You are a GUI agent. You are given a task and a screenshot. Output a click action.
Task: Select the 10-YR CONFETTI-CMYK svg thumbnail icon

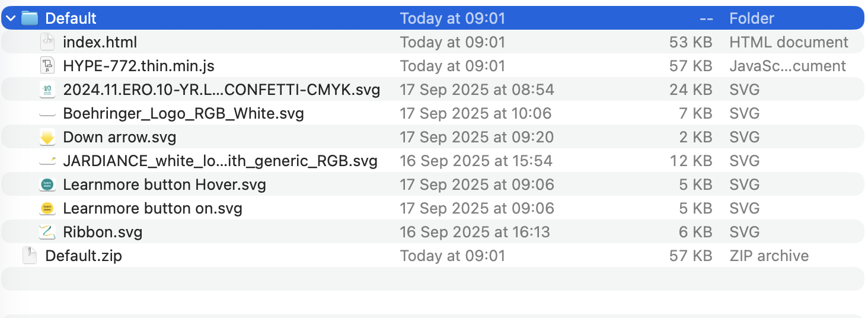click(47, 90)
